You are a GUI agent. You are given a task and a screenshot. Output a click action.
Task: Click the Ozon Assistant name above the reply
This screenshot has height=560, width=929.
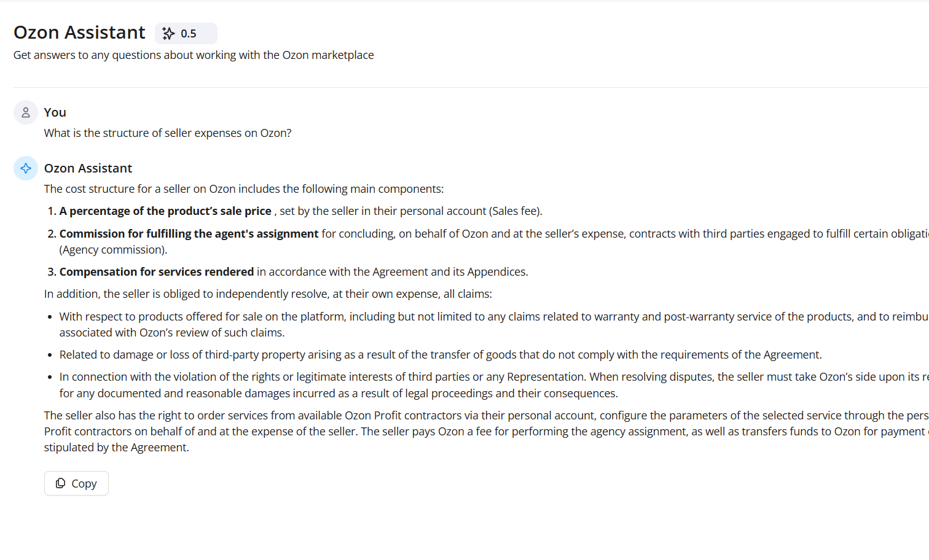[88, 168]
